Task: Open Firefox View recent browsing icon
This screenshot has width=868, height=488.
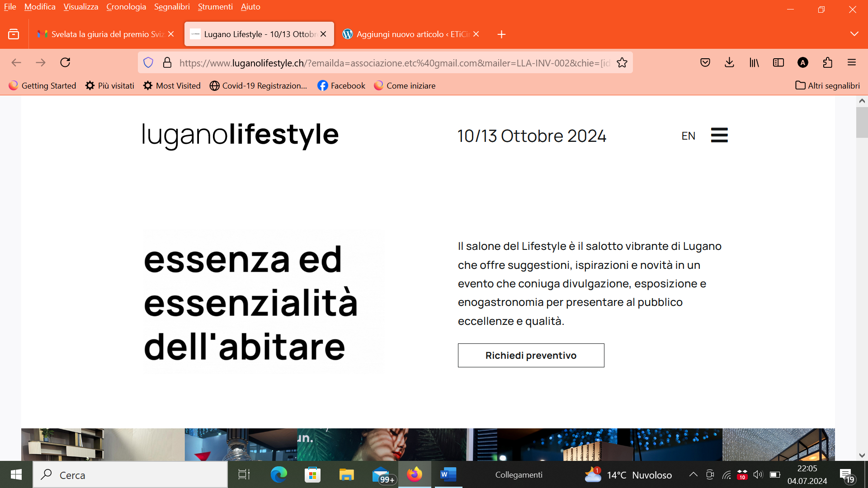Action: (x=14, y=34)
